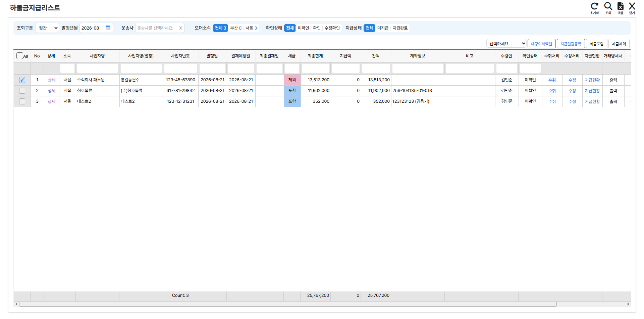Click the 세금포함 button

596,44
